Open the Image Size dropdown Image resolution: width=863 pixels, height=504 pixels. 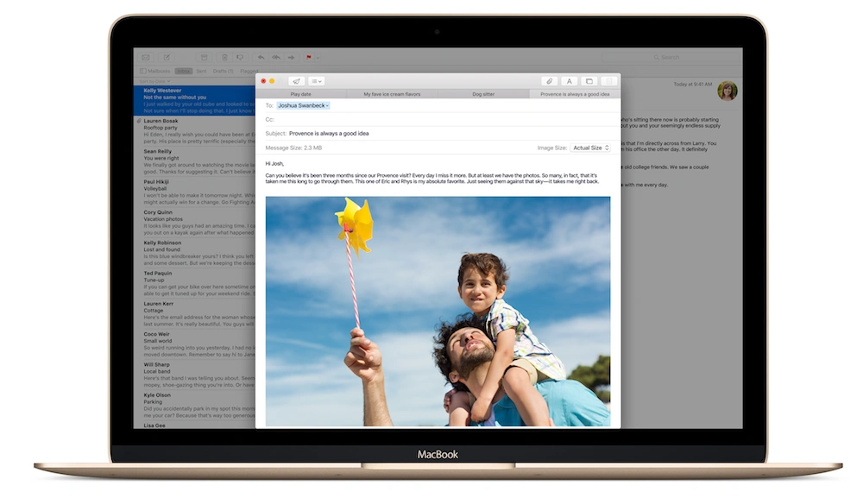tap(590, 147)
